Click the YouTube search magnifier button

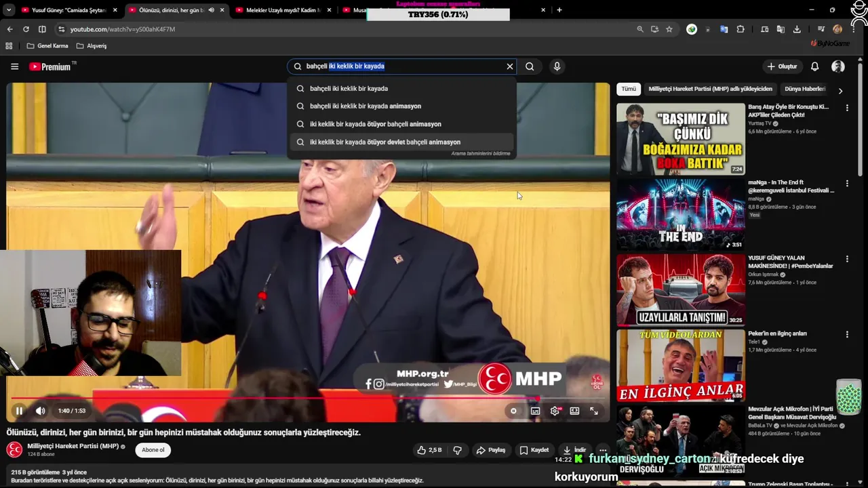(x=530, y=66)
